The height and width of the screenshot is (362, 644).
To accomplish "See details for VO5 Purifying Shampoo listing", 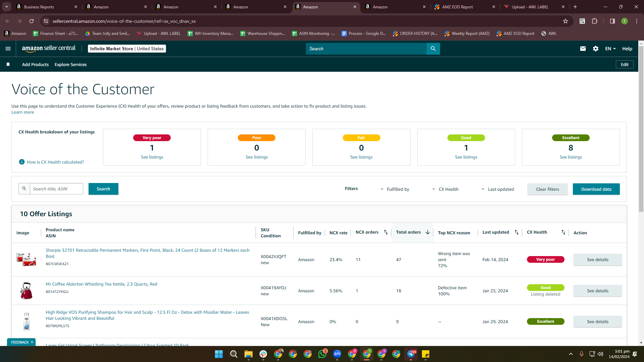I will 597,321.
